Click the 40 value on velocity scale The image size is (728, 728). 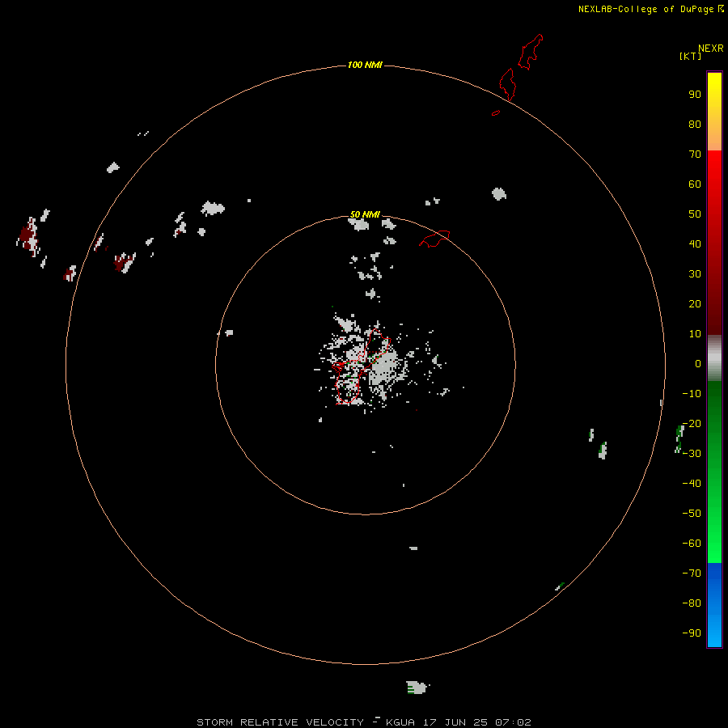(x=695, y=244)
